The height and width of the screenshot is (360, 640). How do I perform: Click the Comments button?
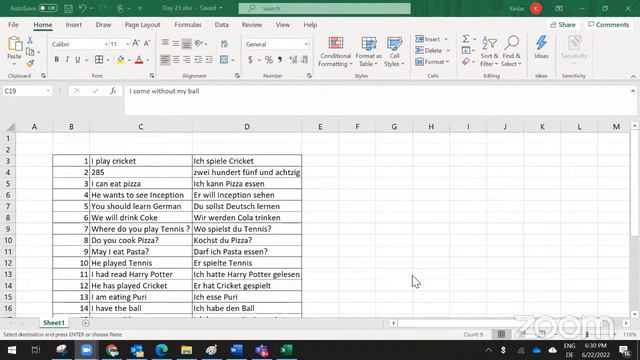pyautogui.click(x=609, y=25)
